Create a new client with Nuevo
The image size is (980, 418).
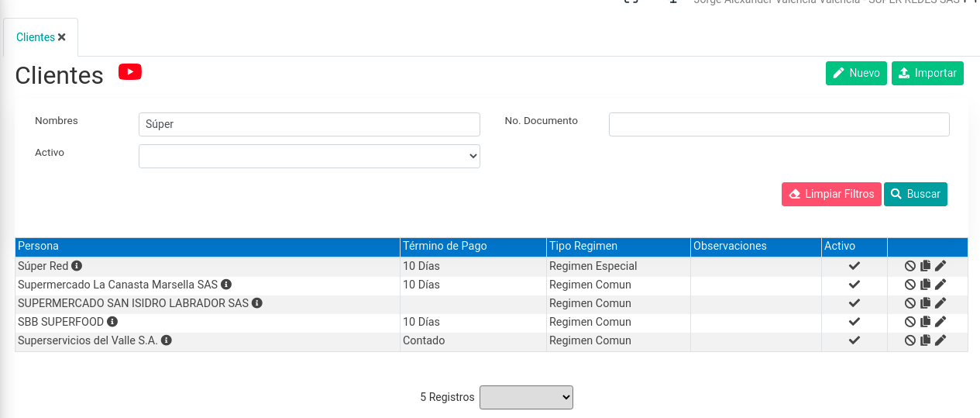[856, 73]
